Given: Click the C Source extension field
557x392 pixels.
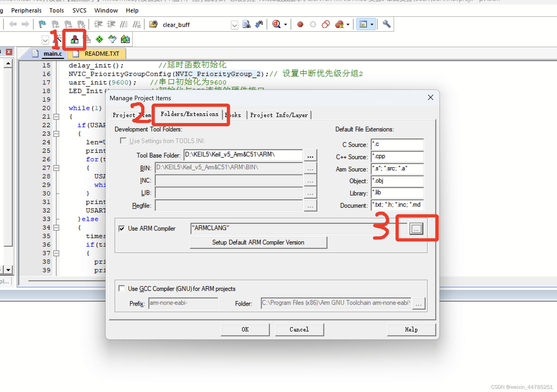Looking at the screenshot, I should click(397, 145).
